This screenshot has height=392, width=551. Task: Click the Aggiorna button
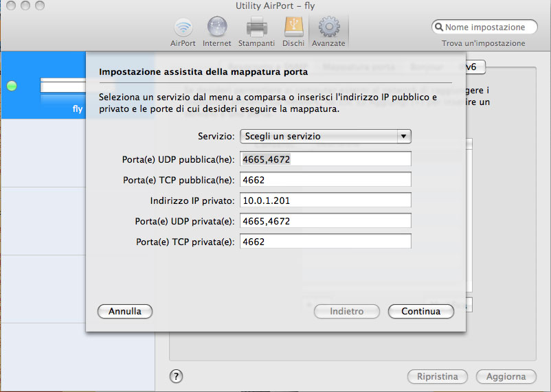tap(506, 376)
